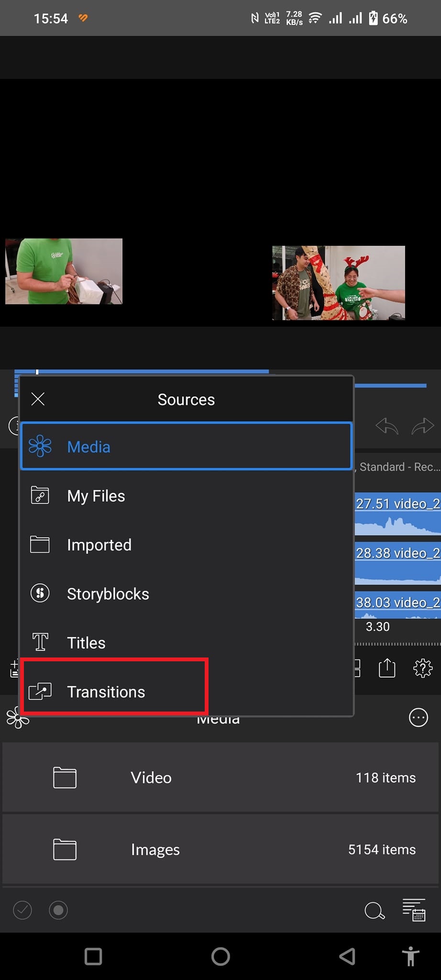Image resolution: width=441 pixels, height=980 pixels.
Task: Toggle the select checkmark circle
Action: tap(22, 910)
